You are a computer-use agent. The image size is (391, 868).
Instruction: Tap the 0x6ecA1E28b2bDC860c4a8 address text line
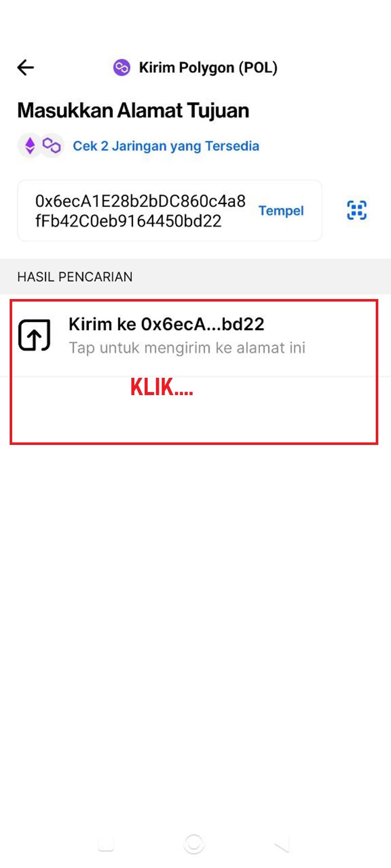point(140,201)
